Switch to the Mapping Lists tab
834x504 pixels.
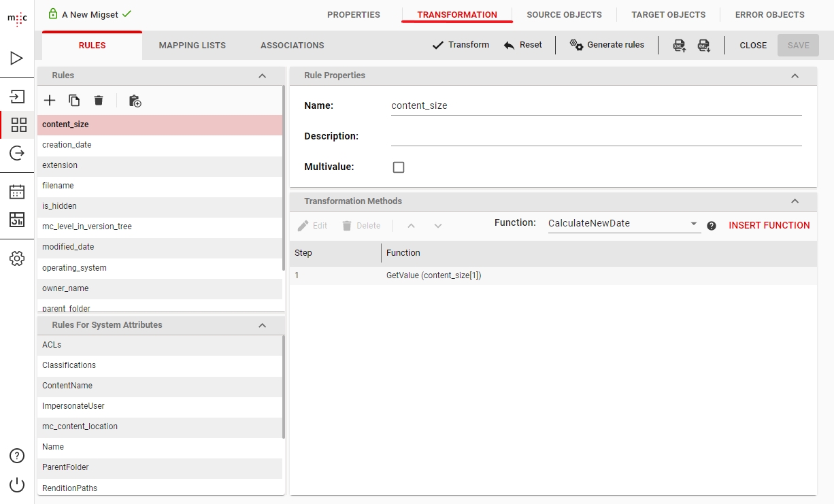[x=192, y=46]
